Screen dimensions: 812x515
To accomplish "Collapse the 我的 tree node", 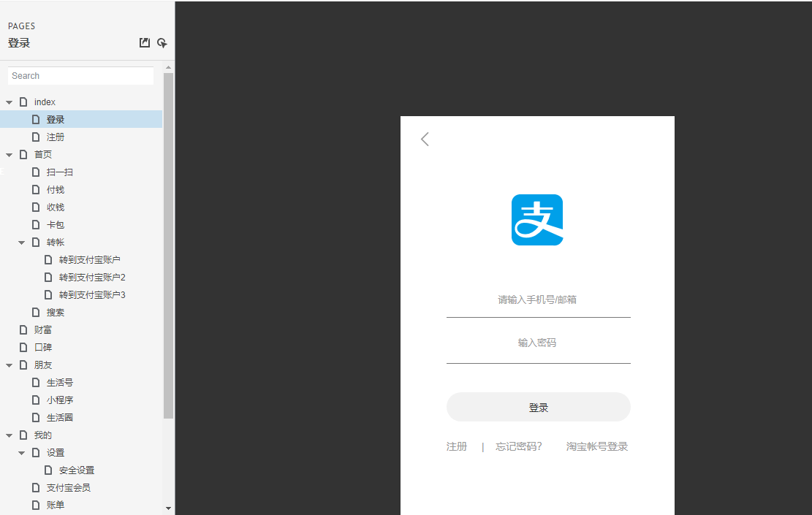I will 10,435.
